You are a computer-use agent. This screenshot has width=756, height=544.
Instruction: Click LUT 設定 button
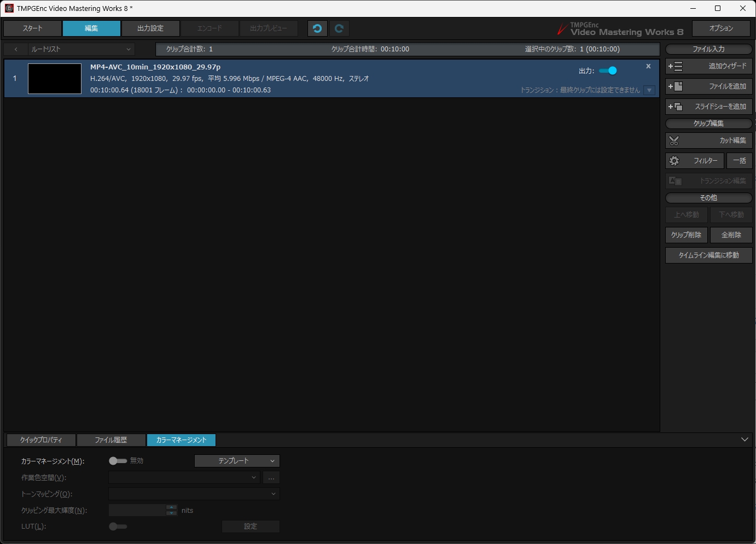(x=251, y=527)
